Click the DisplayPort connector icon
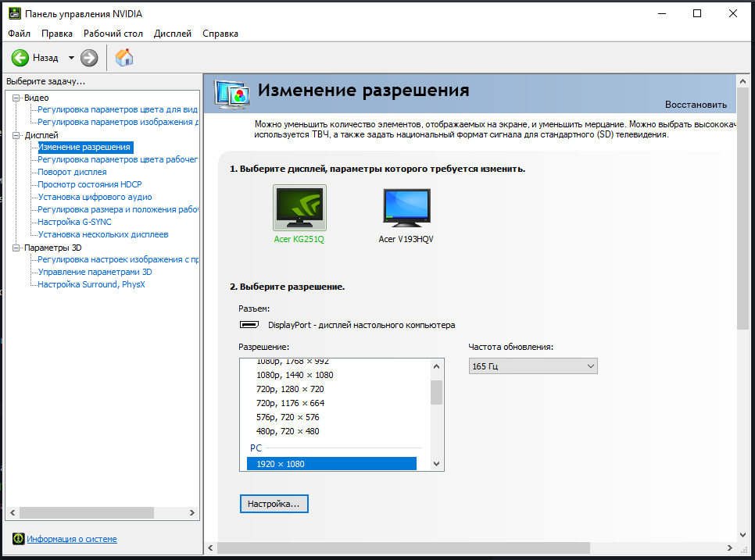The height and width of the screenshot is (560, 755). 249,325
